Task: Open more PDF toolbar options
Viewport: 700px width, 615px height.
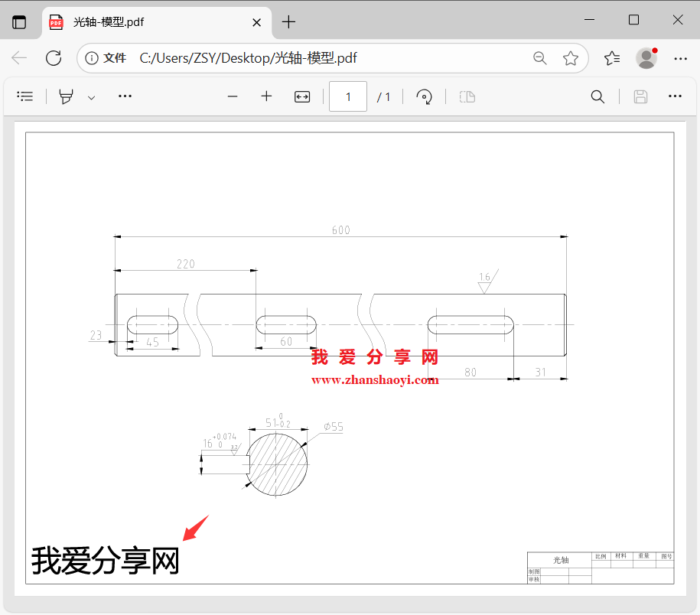Action: 674,96
